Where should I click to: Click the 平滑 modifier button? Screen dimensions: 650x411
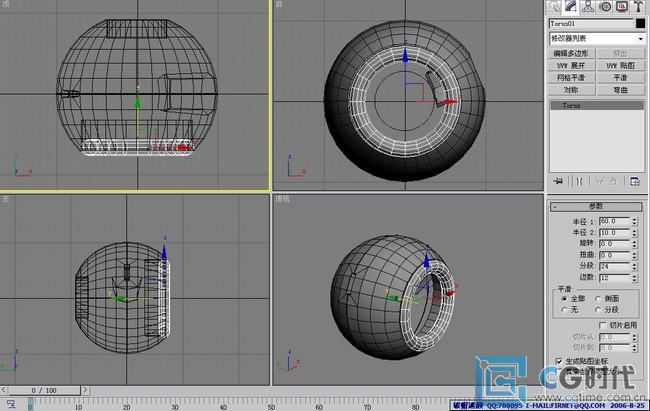[x=620, y=78]
